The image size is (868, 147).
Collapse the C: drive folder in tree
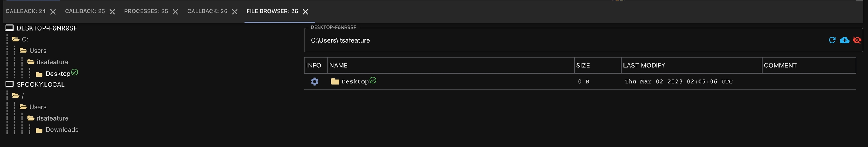tap(15, 39)
